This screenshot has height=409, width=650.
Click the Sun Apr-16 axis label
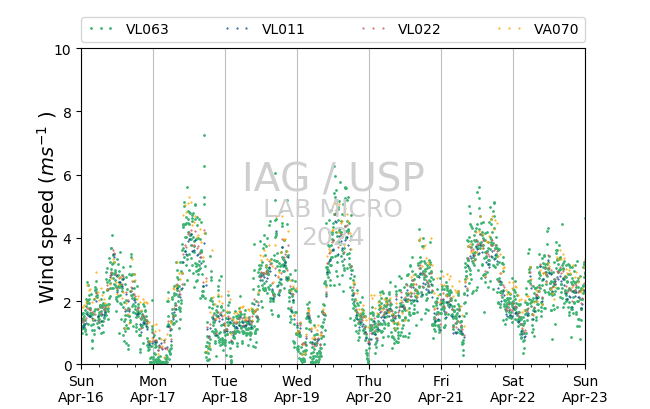tap(81, 389)
